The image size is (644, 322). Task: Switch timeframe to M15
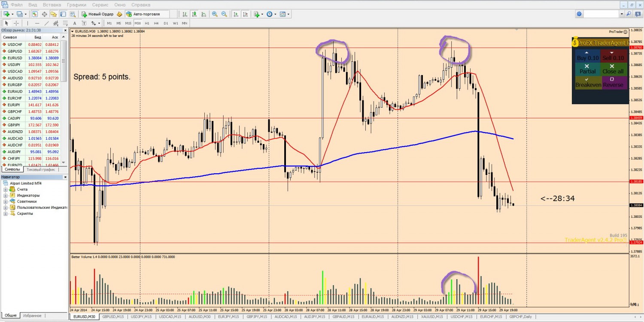(x=128, y=23)
